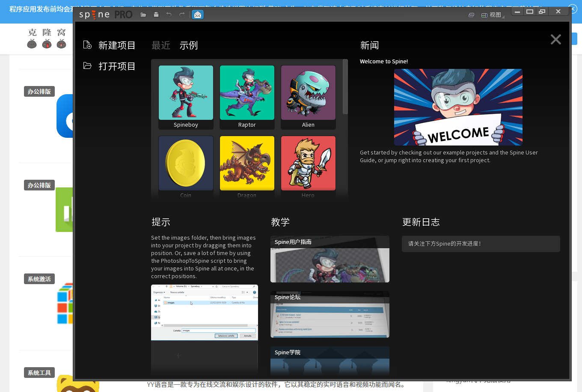Click the restore-down window button
This screenshot has height=392, width=582.
coord(542,12)
